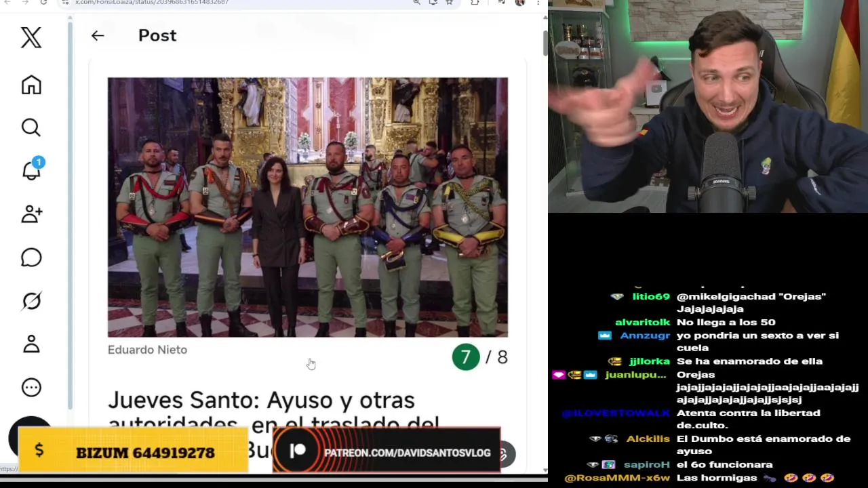
Task: Open the person-plus follow icon in sidebar
Action: pyautogui.click(x=31, y=214)
